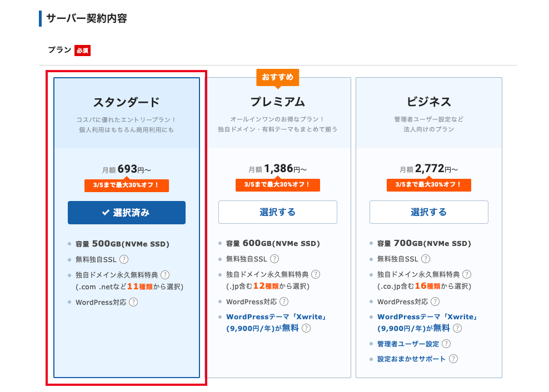The height and width of the screenshot is (392, 549).
Task: Open the 設定おまかせサポート link
Action: click(x=411, y=359)
